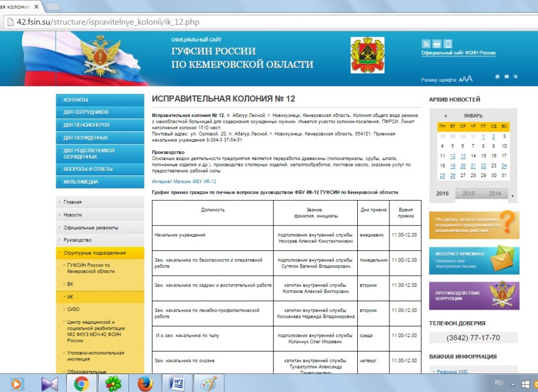Select 2016 year tab in news archive
This screenshot has height=392, width=538.
pos(442,194)
